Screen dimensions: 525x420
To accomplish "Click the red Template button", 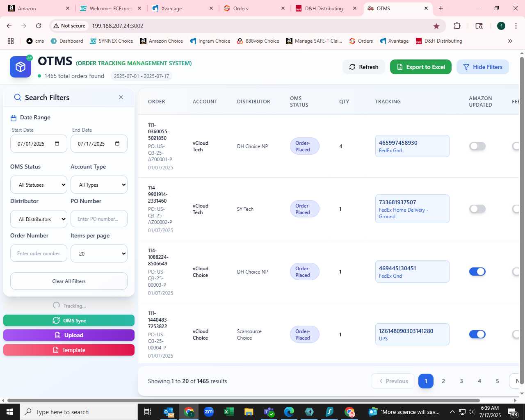I will (69, 350).
